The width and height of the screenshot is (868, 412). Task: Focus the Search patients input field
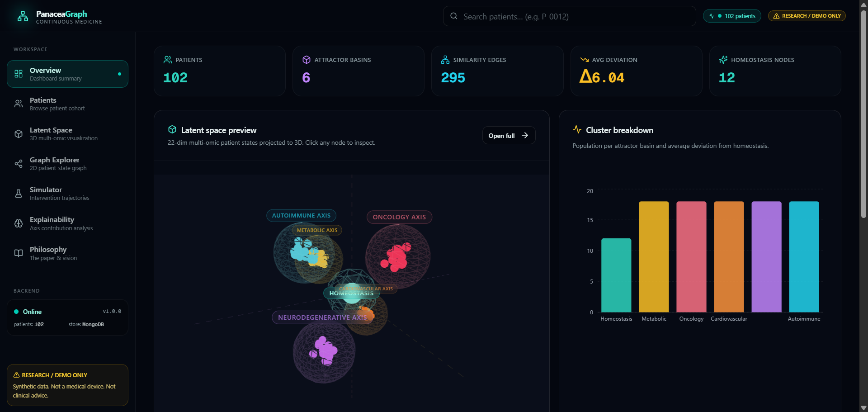[570, 16]
